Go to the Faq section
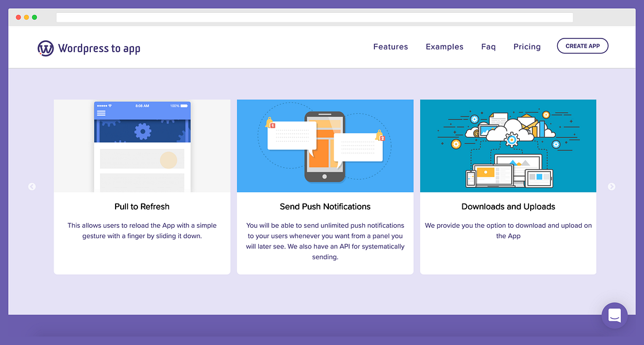The width and height of the screenshot is (644, 345). [488, 47]
